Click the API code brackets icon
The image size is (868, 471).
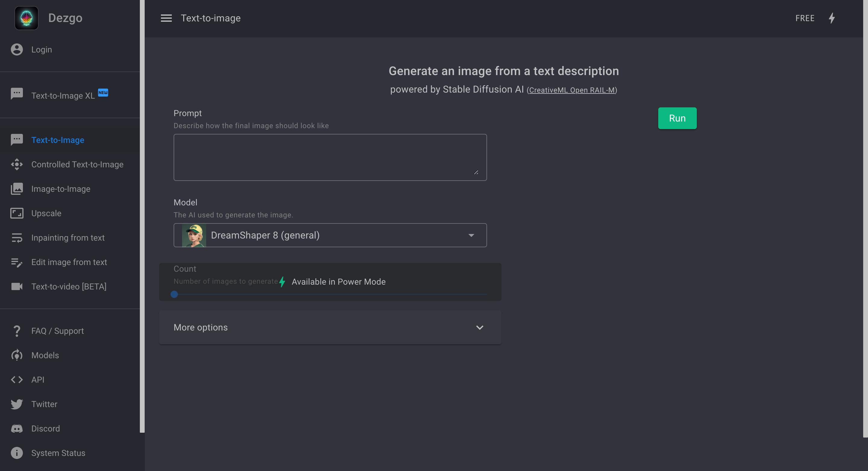click(x=17, y=379)
